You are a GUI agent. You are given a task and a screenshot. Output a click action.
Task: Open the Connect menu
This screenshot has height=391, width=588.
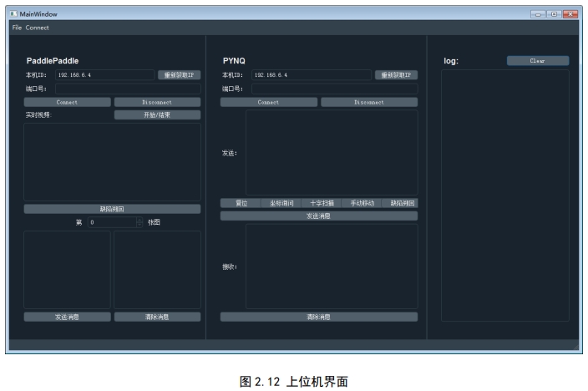38,28
